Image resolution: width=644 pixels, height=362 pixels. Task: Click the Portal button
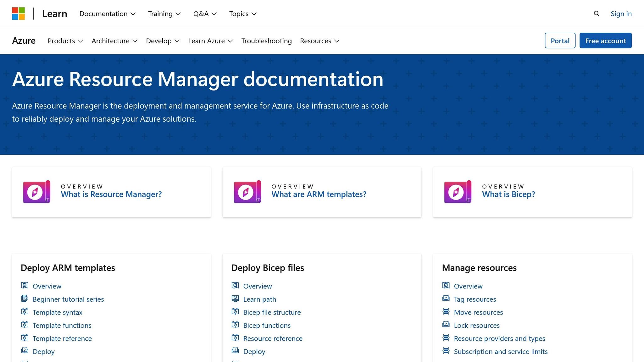point(560,41)
